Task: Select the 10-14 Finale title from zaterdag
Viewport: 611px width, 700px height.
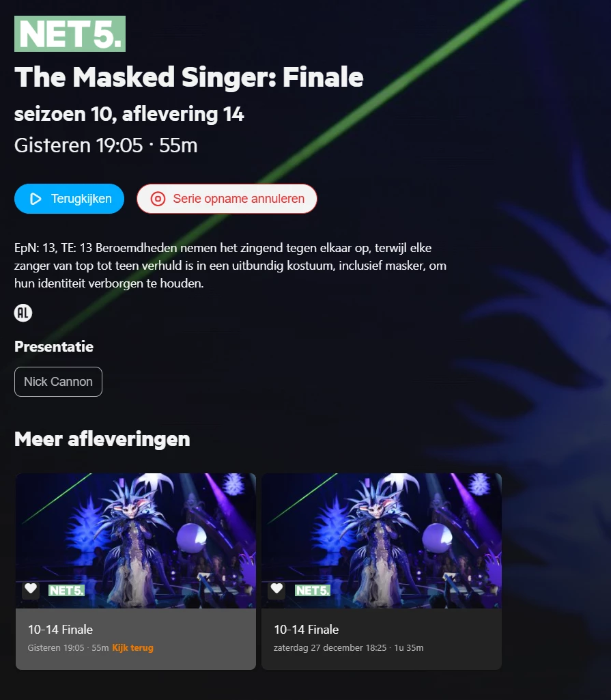Action: pos(306,630)
